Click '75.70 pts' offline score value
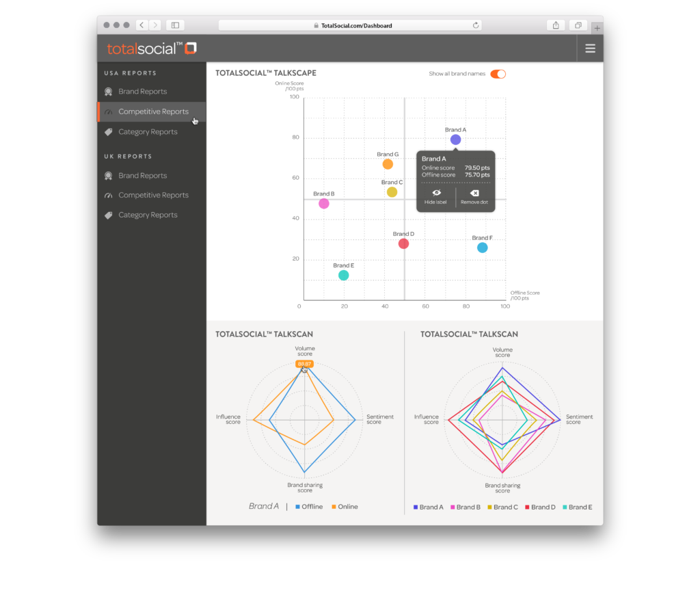The height and width of the screenshot is (595, 700). click(476, 175)
